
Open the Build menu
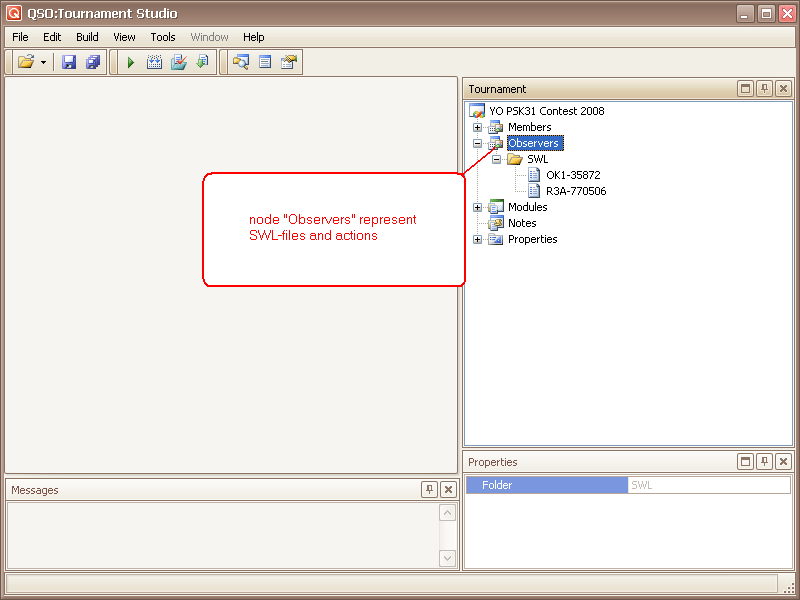click(x=87, y=37)
